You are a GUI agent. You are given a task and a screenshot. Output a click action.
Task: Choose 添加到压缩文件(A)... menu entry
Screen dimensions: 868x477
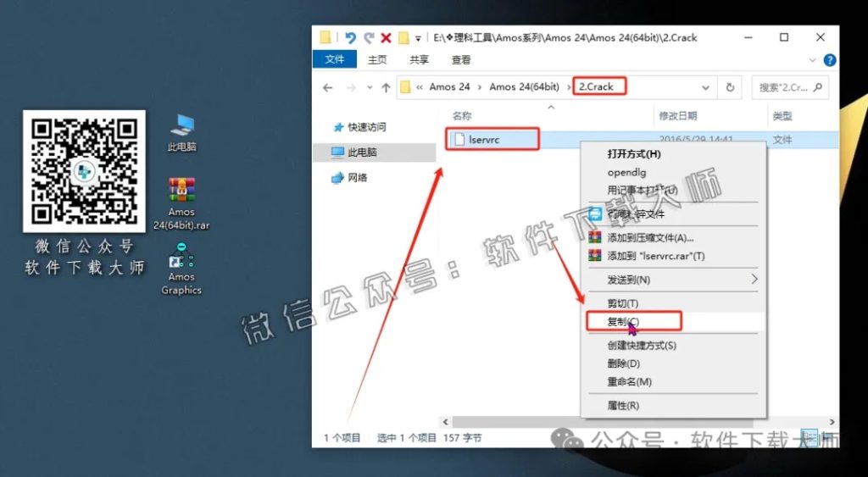pyautogui.click(x=673, y=238)
